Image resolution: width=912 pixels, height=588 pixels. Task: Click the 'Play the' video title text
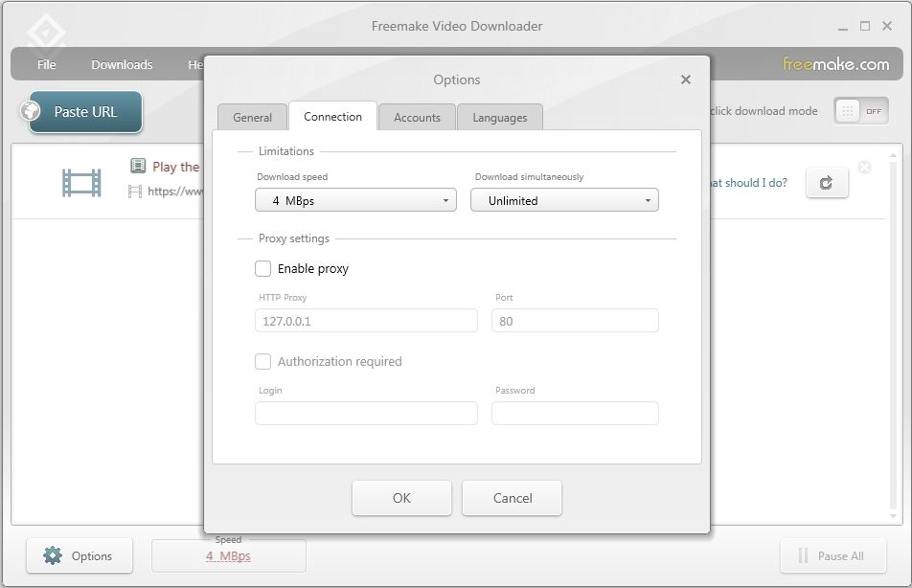coord(175,167)
